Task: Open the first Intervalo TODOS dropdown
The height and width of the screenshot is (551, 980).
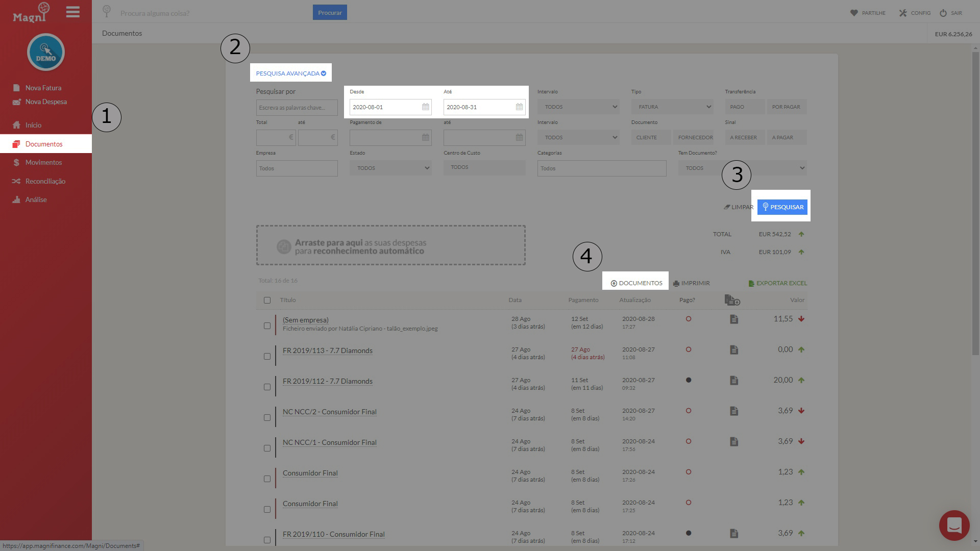Action: click(x=578, y=107)
